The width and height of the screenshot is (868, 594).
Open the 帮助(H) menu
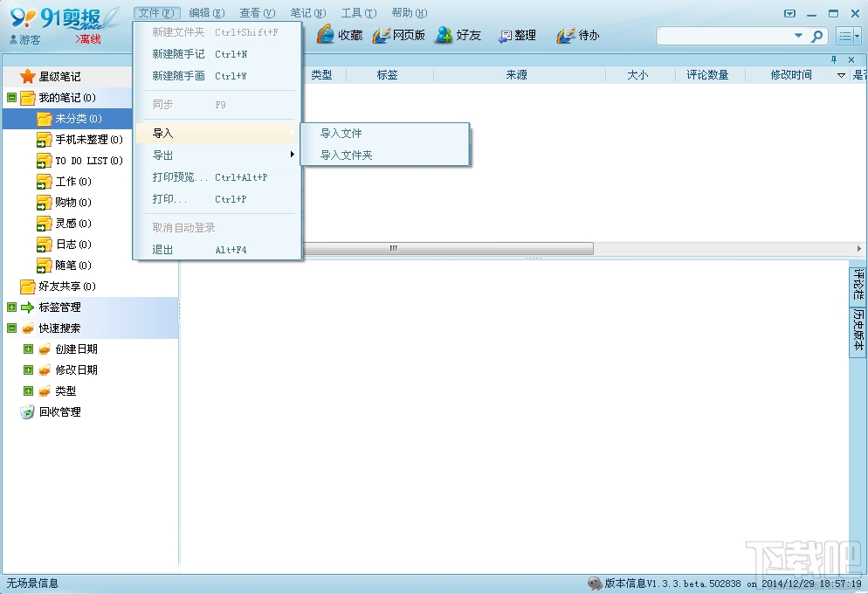(409, 13)
